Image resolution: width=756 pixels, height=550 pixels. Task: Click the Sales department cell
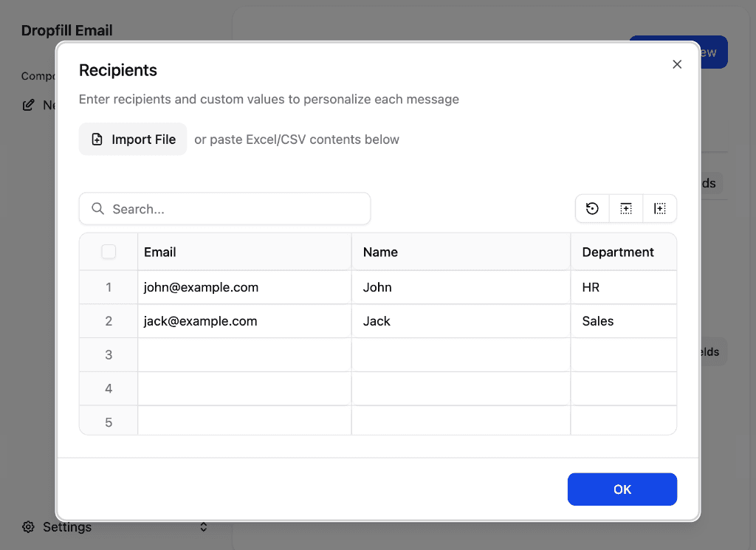coord(622,321)
